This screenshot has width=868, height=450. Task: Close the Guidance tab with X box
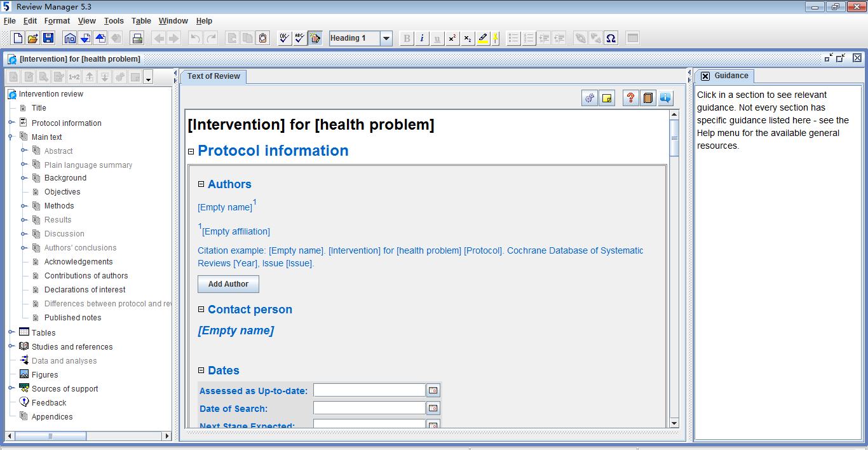coord(705,76)
